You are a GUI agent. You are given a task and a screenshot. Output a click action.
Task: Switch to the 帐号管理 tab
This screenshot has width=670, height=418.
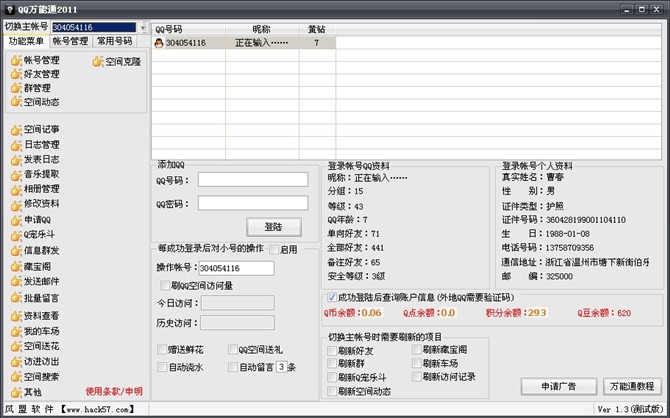(x=69, y=42)
